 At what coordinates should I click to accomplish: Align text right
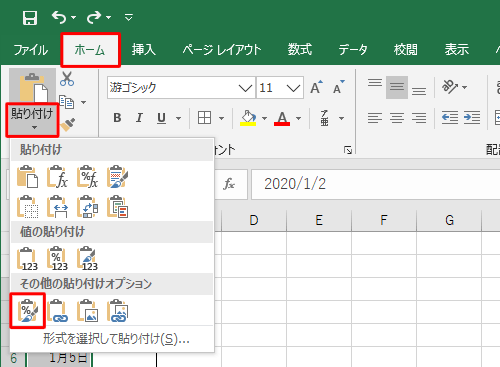click(x=419, y=118)
